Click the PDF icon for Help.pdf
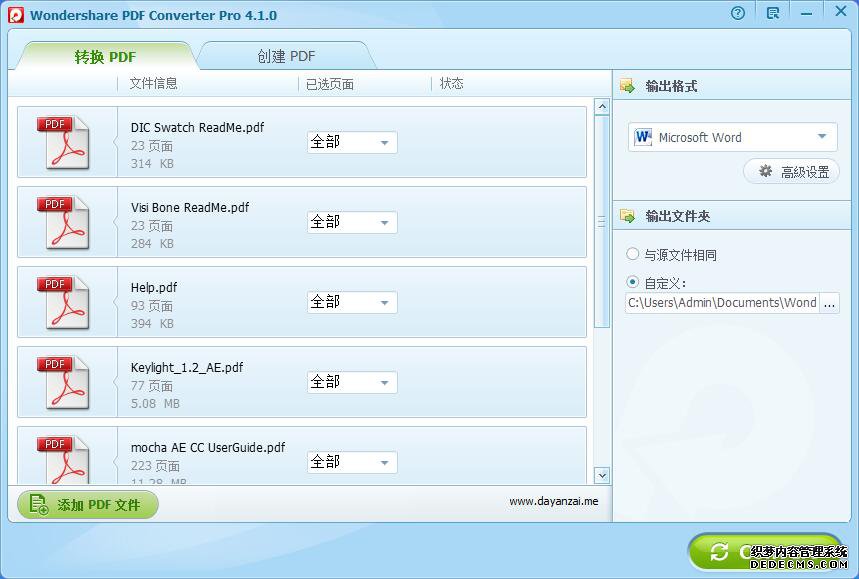859x579 pixels. [x=63, y=302]
